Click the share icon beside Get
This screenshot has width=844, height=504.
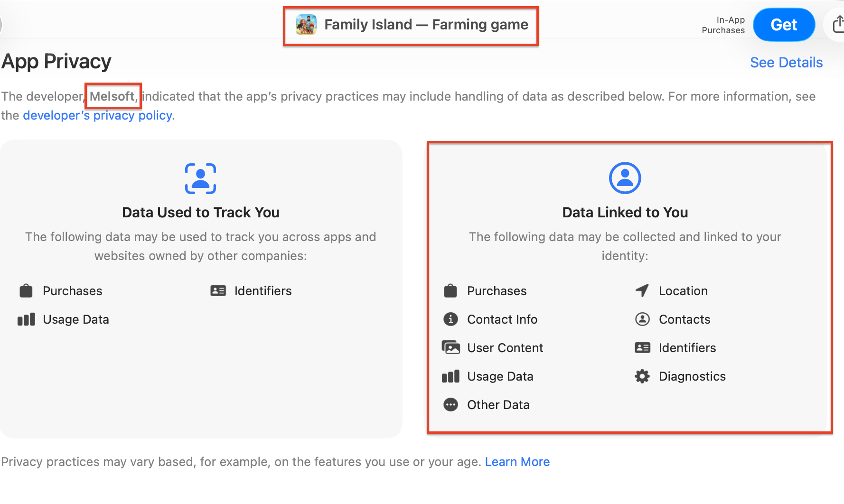838,24
